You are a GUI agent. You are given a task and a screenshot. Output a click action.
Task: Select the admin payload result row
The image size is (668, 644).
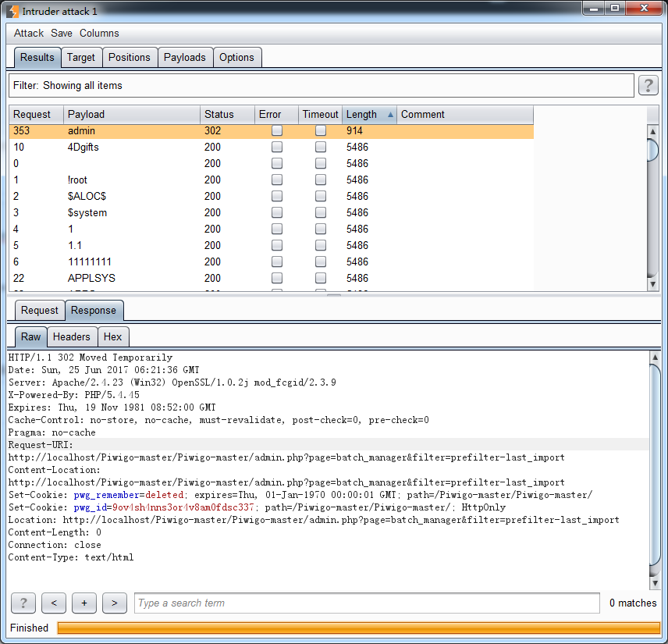click(271, 131)
